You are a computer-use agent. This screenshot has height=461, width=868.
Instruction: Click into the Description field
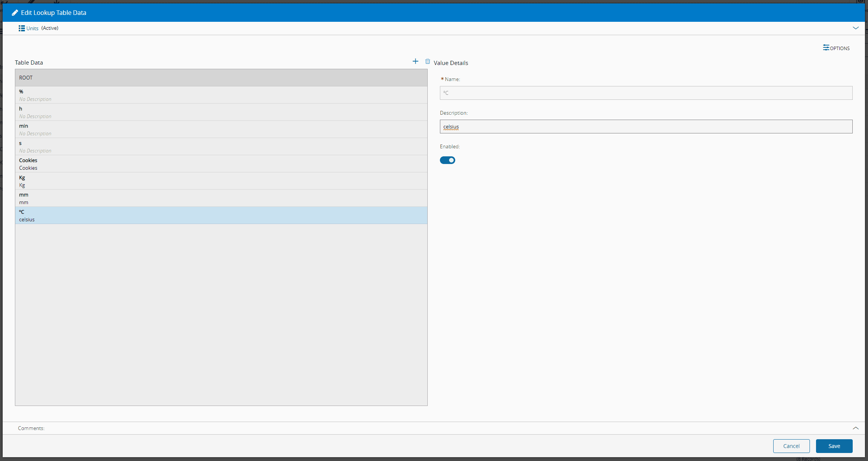(646, 127)
